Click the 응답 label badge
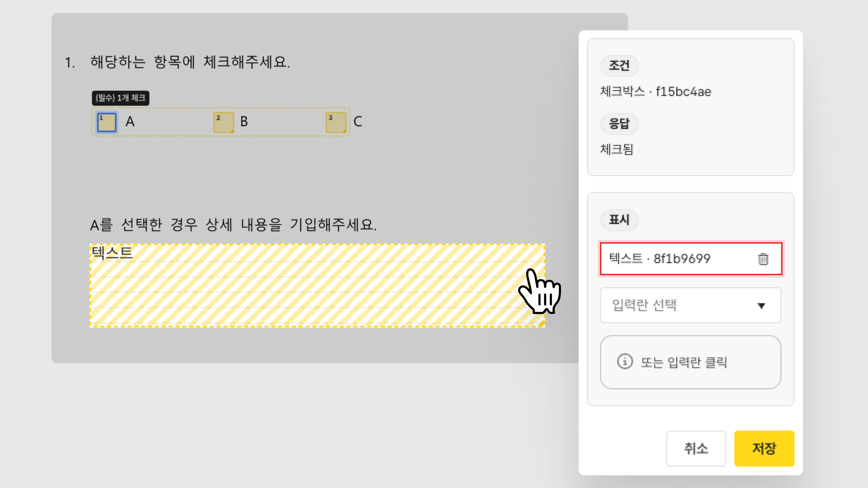 tap(619, 124)
